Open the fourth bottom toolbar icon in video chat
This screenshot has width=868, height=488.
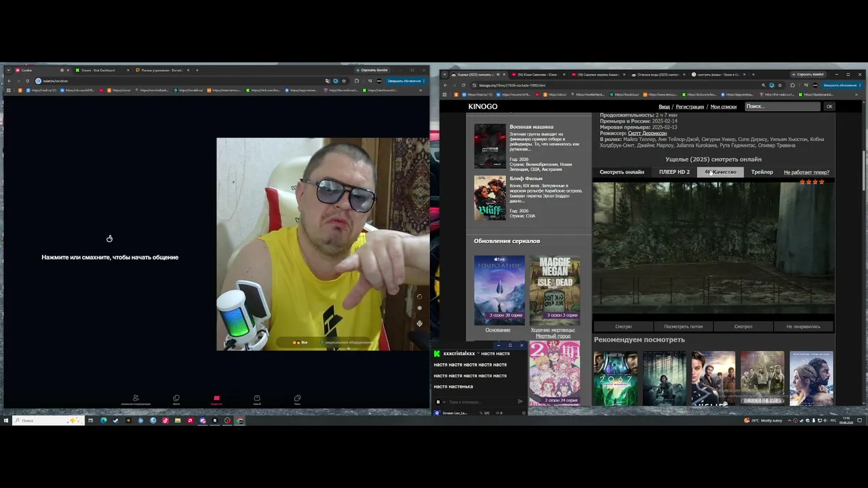click(257, 399)
